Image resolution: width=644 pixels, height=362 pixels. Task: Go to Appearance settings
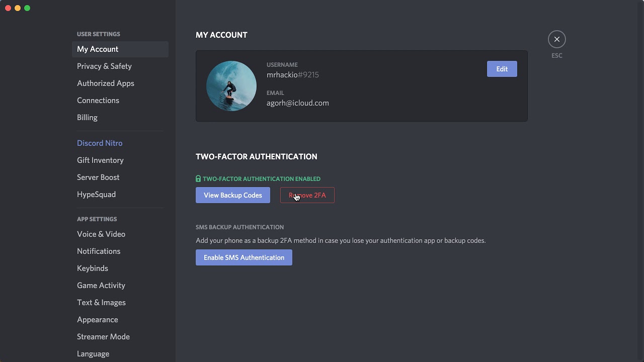[x=120, y=320]
